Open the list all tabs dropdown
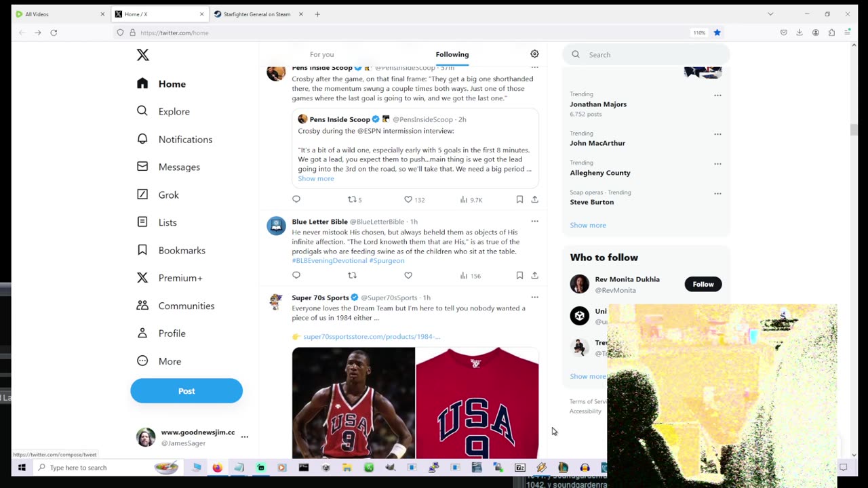 click(770, 14)
